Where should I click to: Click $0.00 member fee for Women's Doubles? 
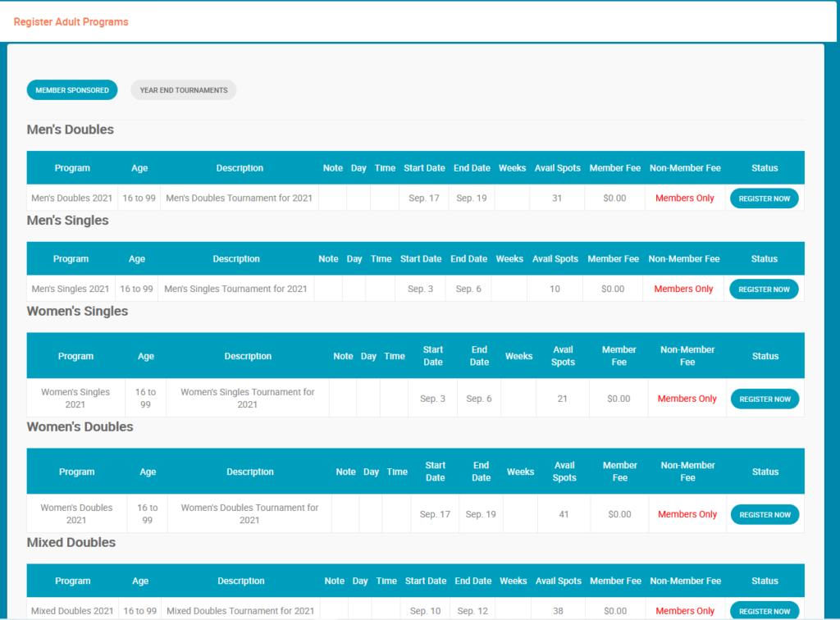(620, 514)
